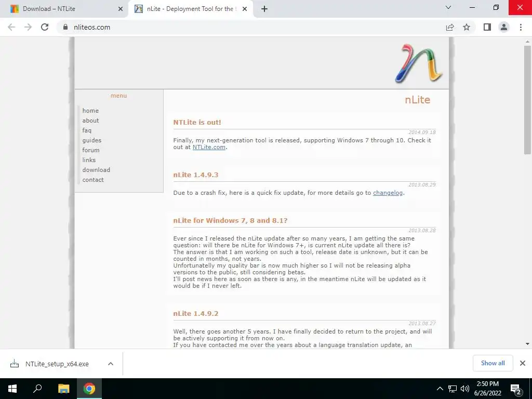Click the 'nLite 1.4.9.3' heading
Image resolution: width=532 pixels, height=399 pixels.
(x=196, y=175)
